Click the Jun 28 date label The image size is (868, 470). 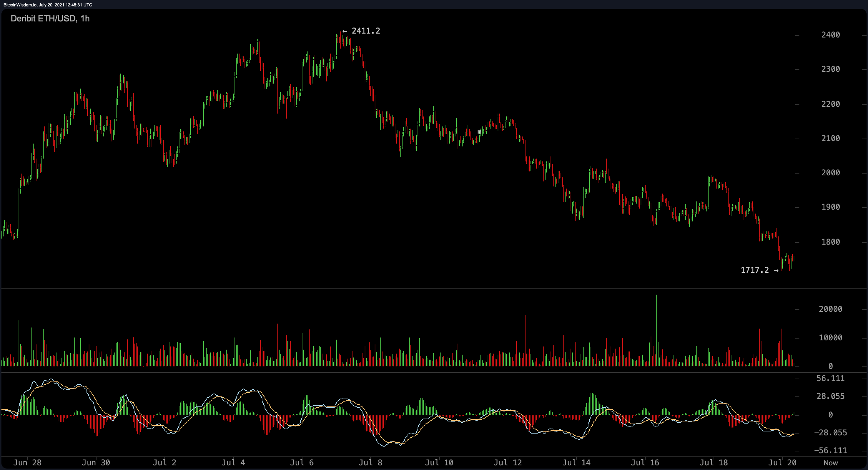coord(28,462)
